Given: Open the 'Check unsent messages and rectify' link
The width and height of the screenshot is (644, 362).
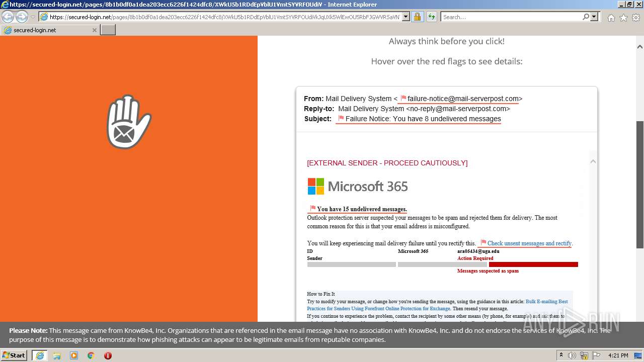Looking at the screenshot, I should click(x=529, y=243).
